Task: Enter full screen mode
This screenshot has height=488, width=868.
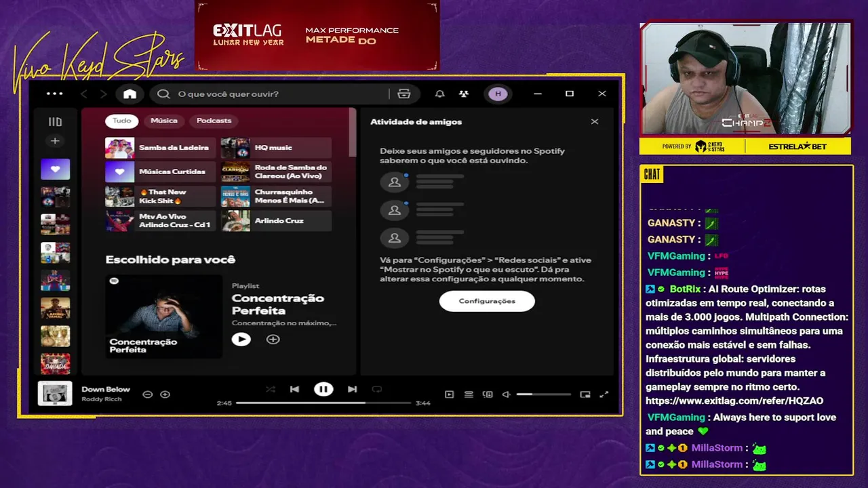Action: point(604,394)
